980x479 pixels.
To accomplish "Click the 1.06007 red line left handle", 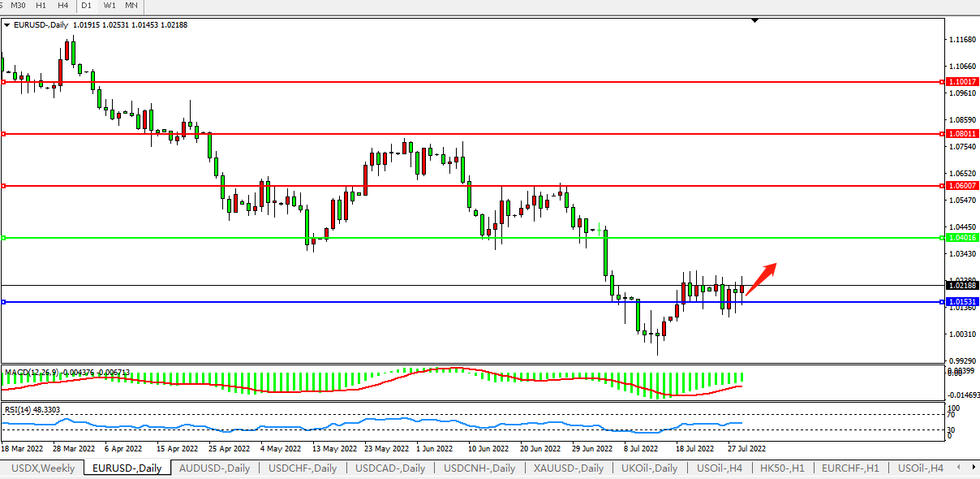I will point(4,186).
